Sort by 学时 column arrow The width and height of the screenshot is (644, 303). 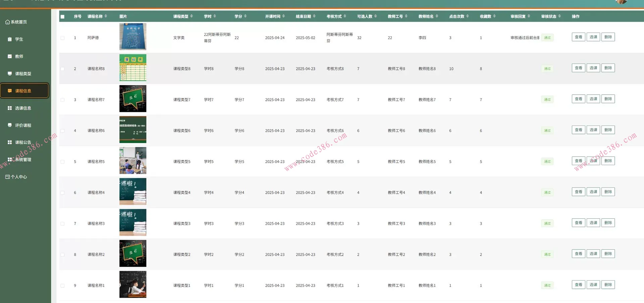(x=215, y=16)
